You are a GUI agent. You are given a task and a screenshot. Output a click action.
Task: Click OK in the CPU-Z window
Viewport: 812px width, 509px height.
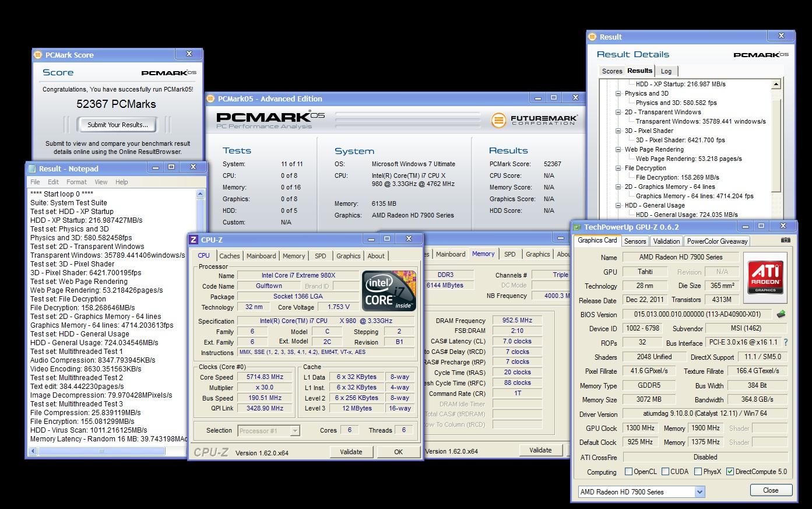pos(398,452)
